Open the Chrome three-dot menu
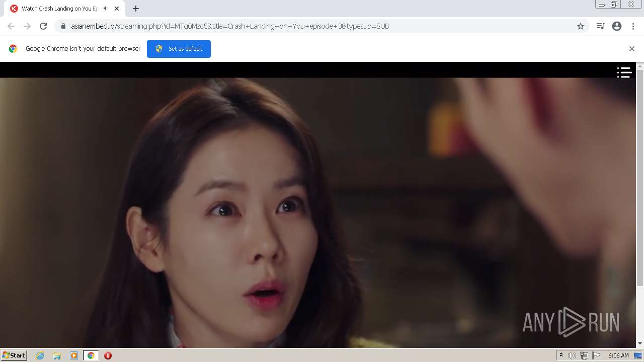Viewport: 644px width, 362px height. (x=633, y=26)
